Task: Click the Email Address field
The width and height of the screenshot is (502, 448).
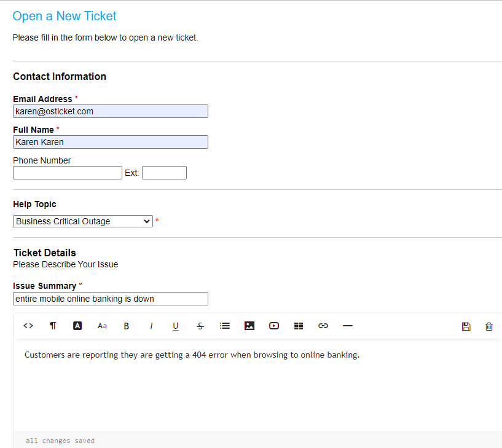Action: coord(111,111)
